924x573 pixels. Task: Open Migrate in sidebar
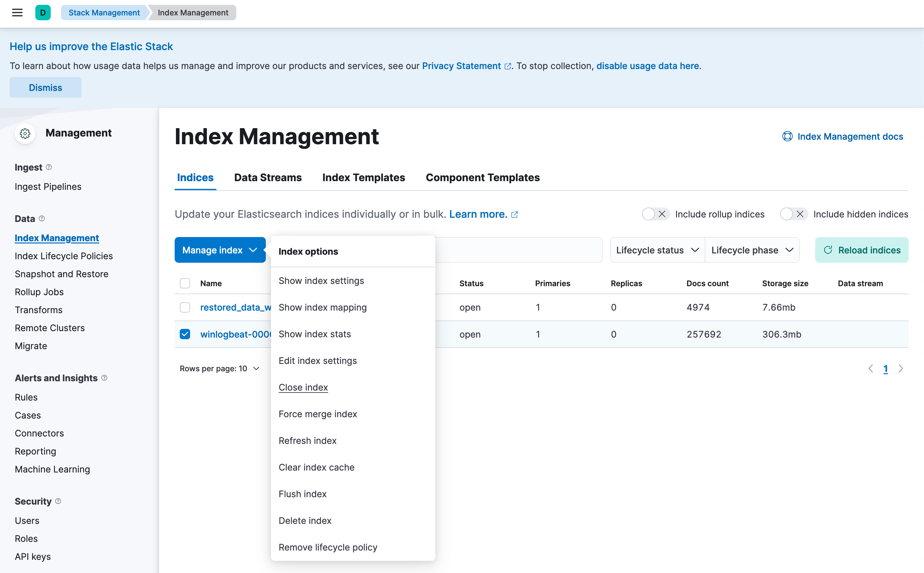pyautogui.click(x=31, y=346)
